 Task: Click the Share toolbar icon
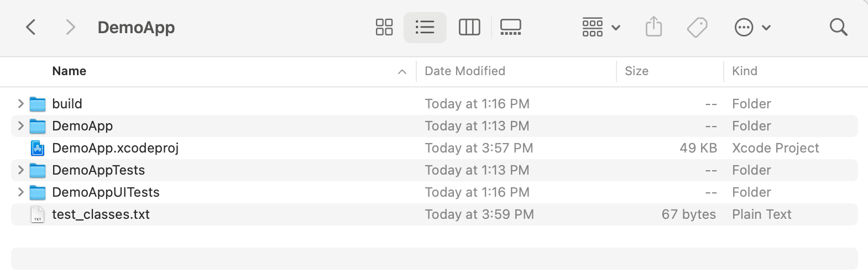point(653,27)
